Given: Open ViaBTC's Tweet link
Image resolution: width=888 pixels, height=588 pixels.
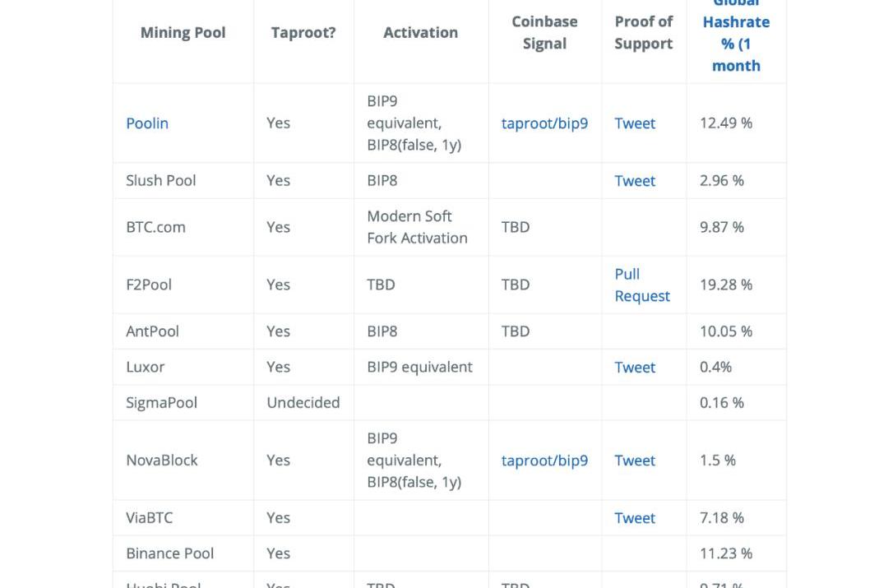Looking at the screenshot, I should click(635, 518).
